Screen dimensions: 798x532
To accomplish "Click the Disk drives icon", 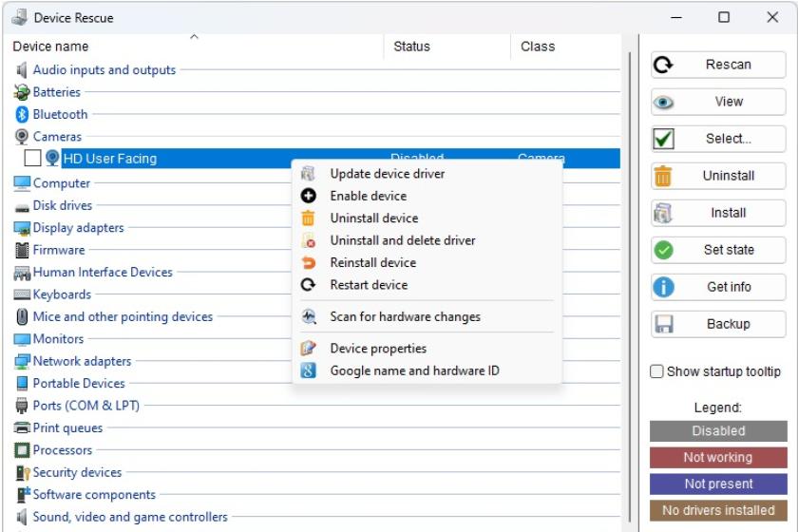I will [22, 207].
